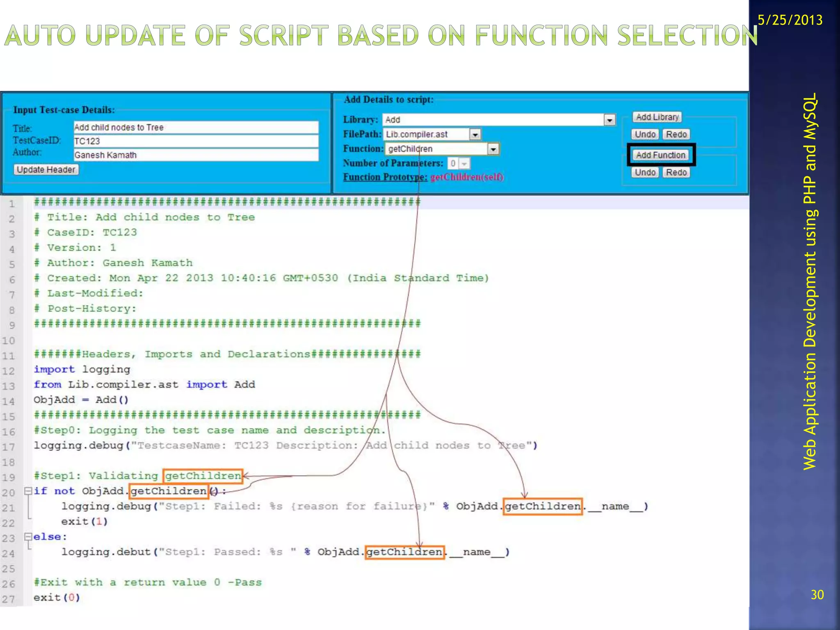Click Redo under Add Function
The image size is (840, 630).
tap(676, 172)
